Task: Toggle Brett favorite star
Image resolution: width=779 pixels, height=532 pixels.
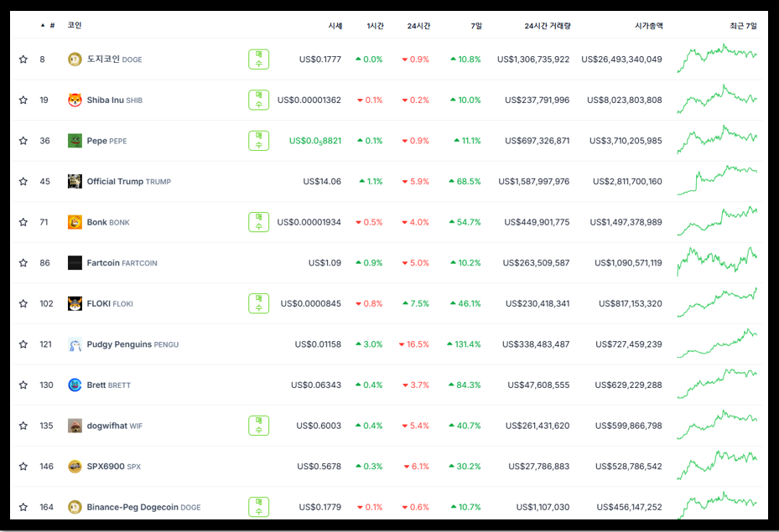Action: tap(23, 385)
